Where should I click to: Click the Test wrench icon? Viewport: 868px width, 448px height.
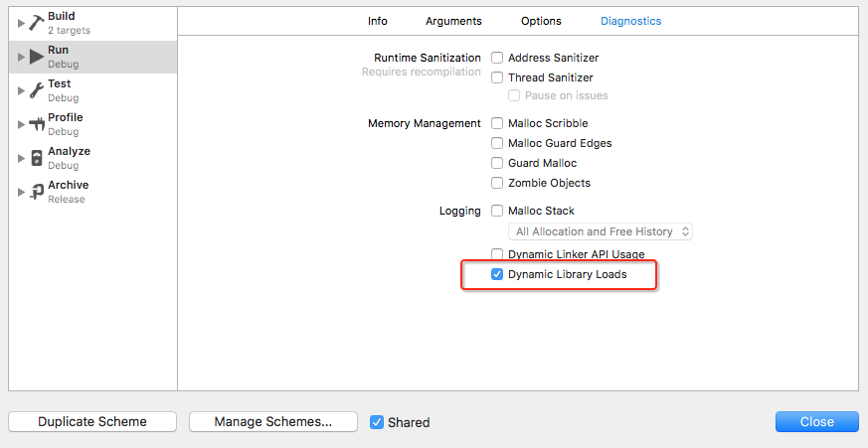[37, 90]
